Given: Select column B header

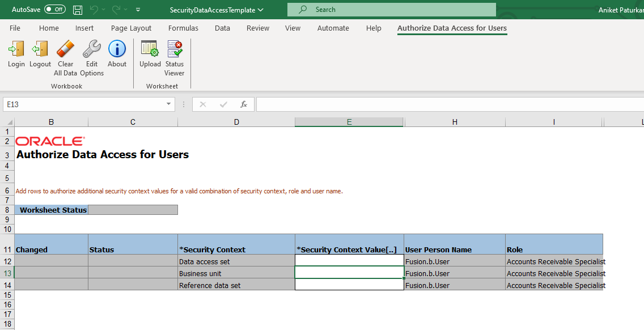Looking at the screenshot, I should 51,122.
